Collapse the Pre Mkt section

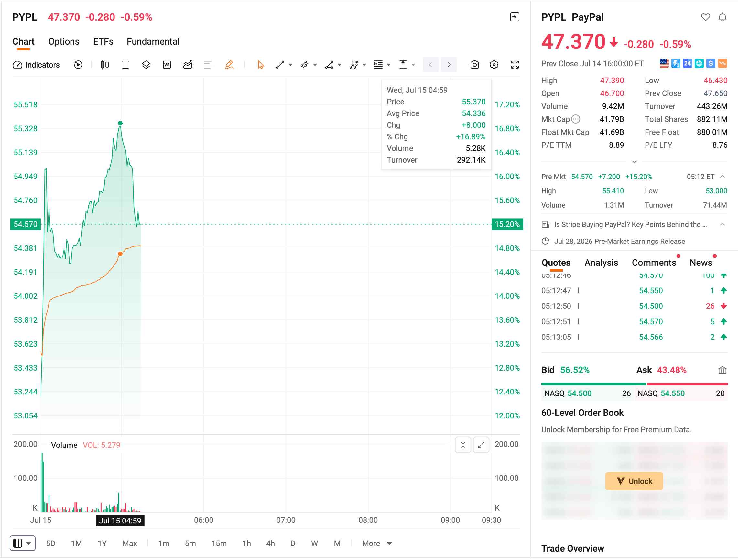point(722,177)
